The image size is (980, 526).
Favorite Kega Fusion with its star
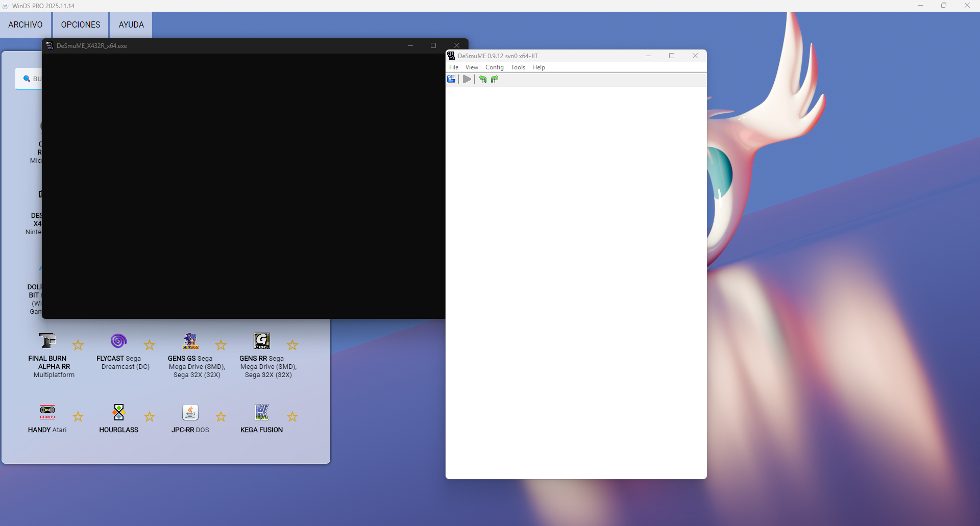pyautogui.click(x=292, y=417)
